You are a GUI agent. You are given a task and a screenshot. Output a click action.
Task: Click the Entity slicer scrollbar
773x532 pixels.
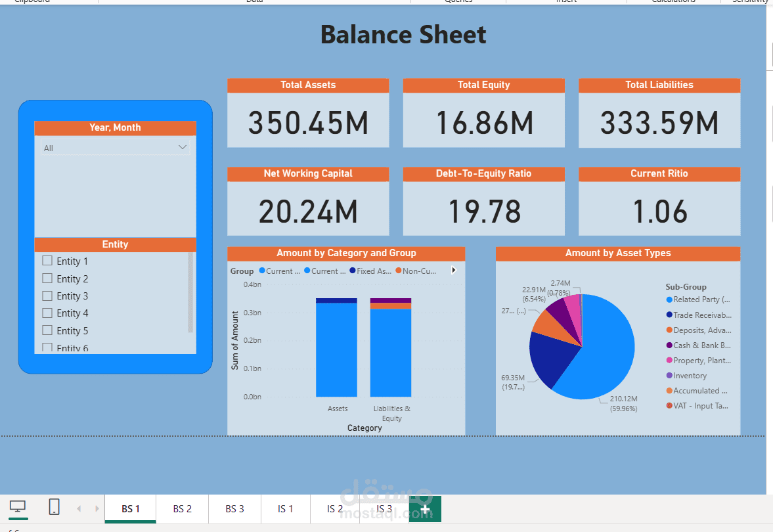tap(191, 292)
